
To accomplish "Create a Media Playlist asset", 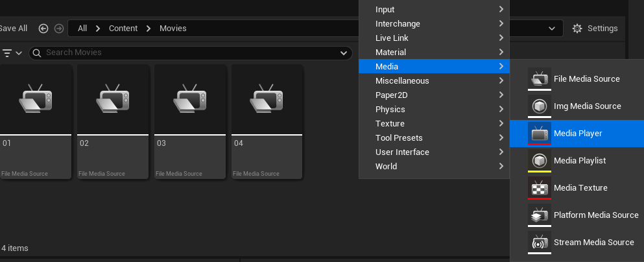I will coord(577,161).
